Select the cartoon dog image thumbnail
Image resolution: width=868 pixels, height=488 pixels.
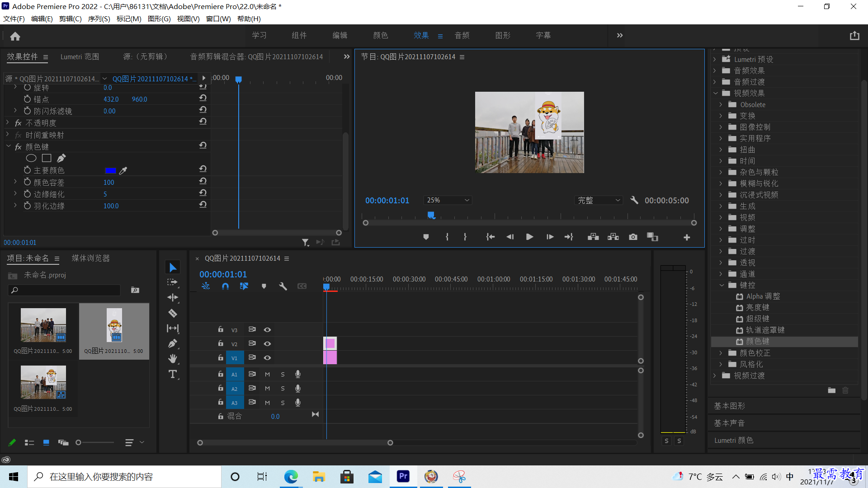tap(114, 325)
